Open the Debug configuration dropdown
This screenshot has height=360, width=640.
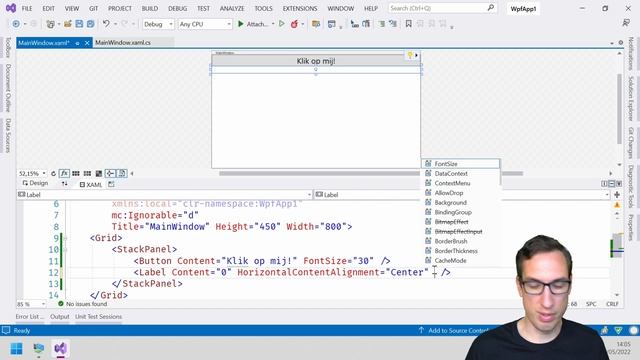[158, 24]
